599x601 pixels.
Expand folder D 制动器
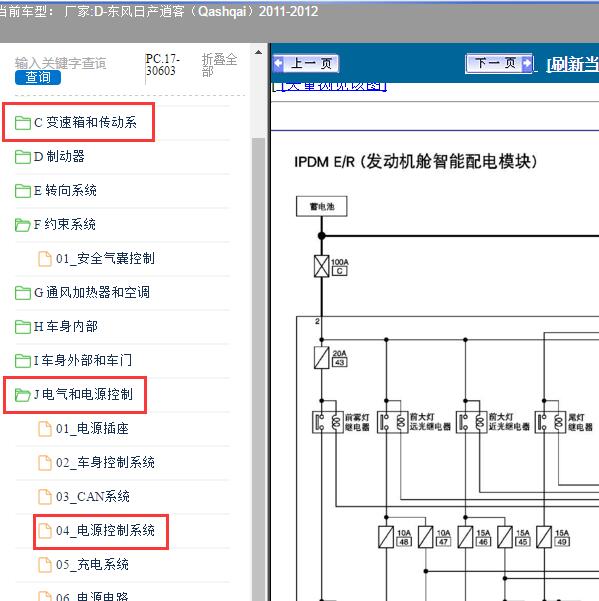59,156
